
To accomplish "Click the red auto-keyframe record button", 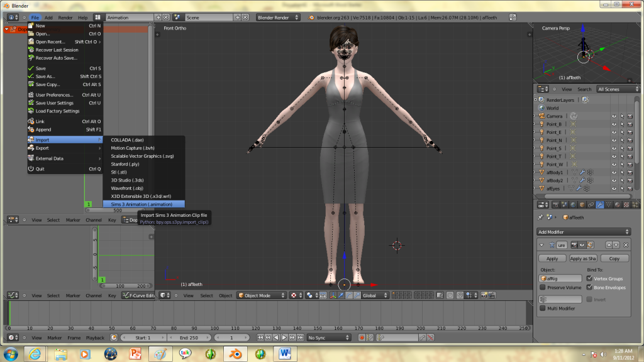I will (362, 337).
